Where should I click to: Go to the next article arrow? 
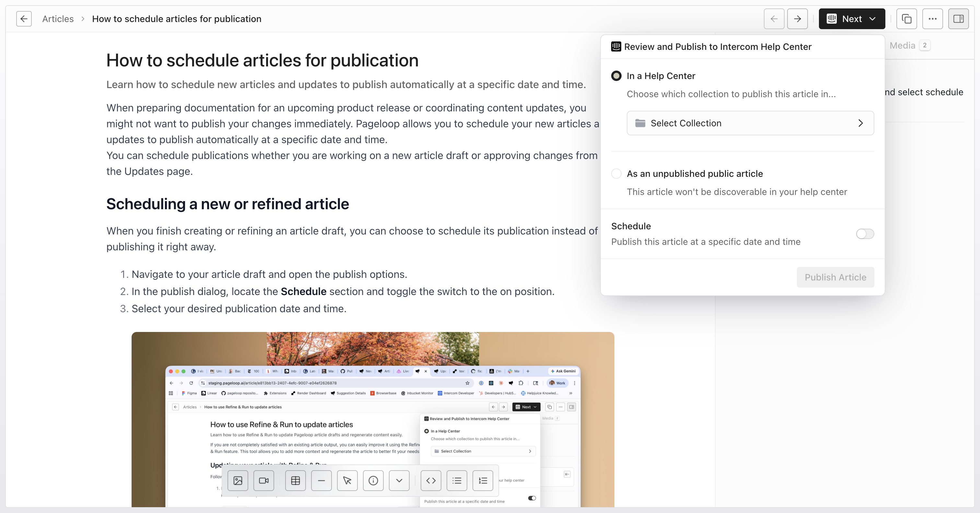pyautogui.click(x=798, y=19)
